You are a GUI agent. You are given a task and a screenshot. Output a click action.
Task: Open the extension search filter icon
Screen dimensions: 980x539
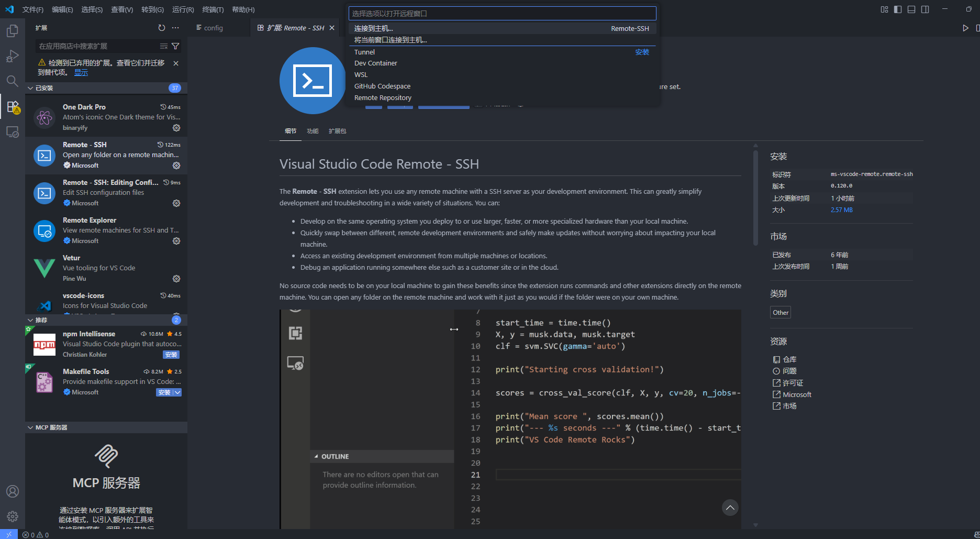coord(176,46)
